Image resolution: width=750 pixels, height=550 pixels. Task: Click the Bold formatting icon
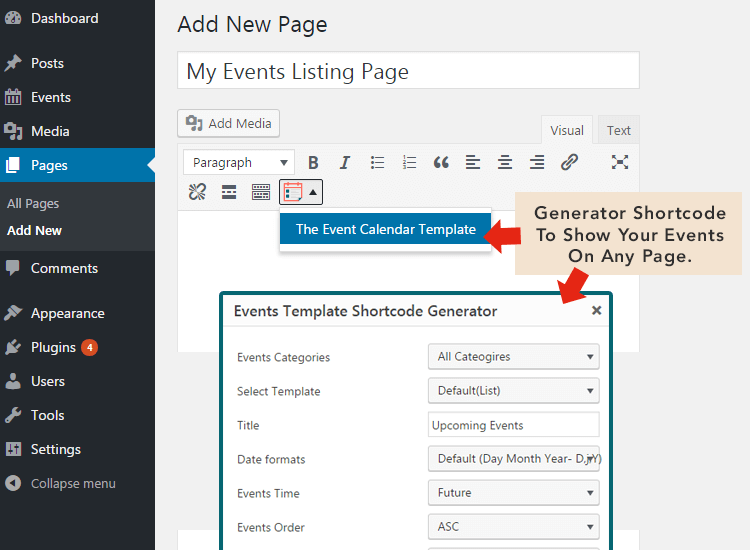[x=313, y=162]
